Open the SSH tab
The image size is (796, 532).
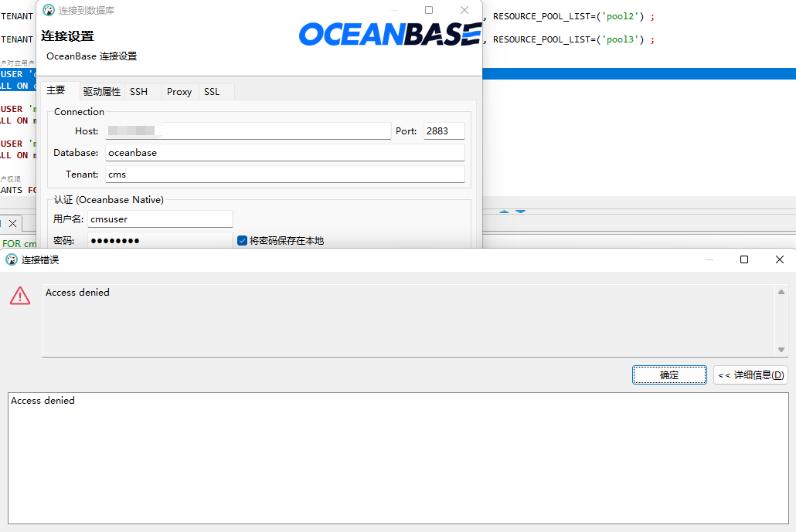138,91
